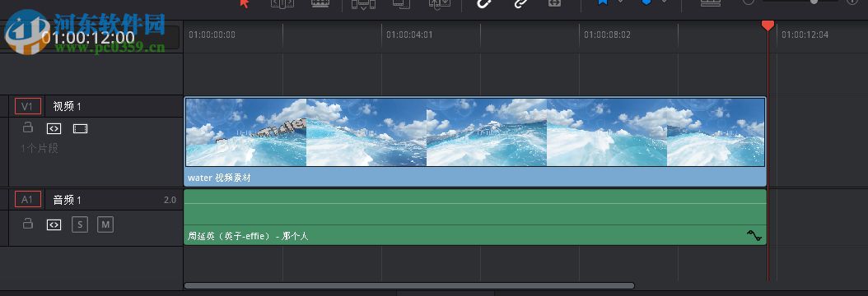Click the insert clip toolbar icon
The image size is (868, 296).
click(363, 4)
